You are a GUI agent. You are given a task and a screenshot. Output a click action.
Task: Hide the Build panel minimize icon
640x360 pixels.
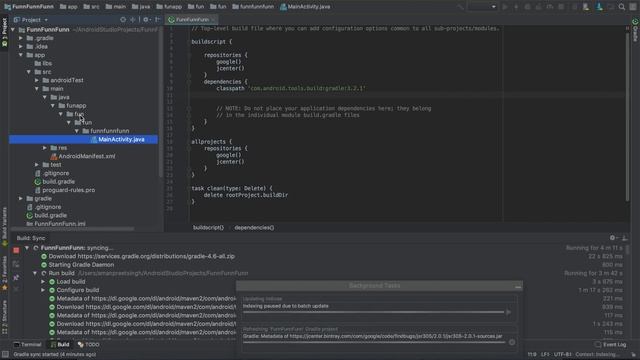[x=624, y=238]
